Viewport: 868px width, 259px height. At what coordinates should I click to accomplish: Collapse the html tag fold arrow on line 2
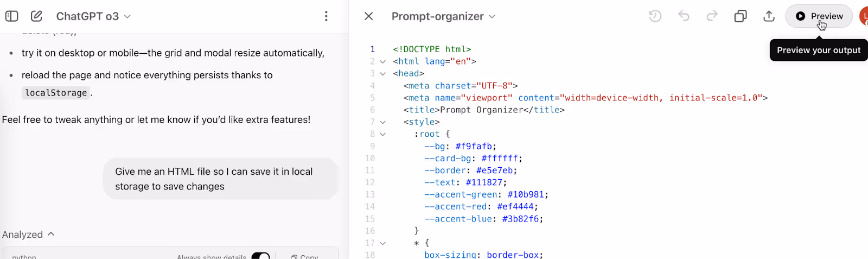click(383, 61)
